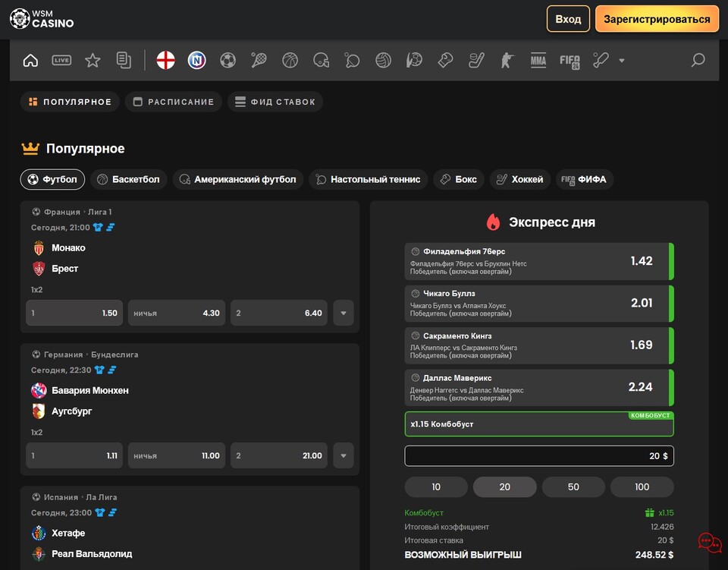Select the FIFA 24 esports icon
Screen dimensions: 728x570
coord(570,61)
